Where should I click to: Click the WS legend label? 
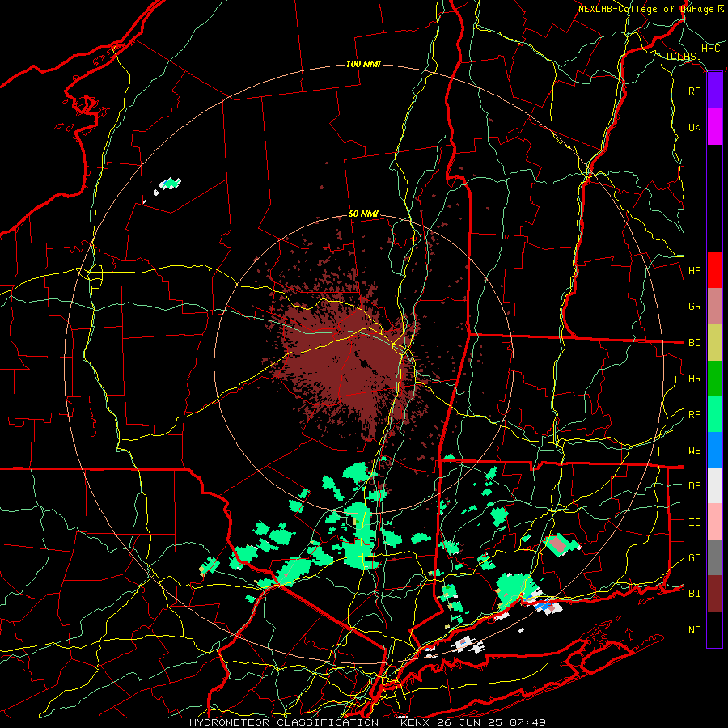(x=694, y=451)
